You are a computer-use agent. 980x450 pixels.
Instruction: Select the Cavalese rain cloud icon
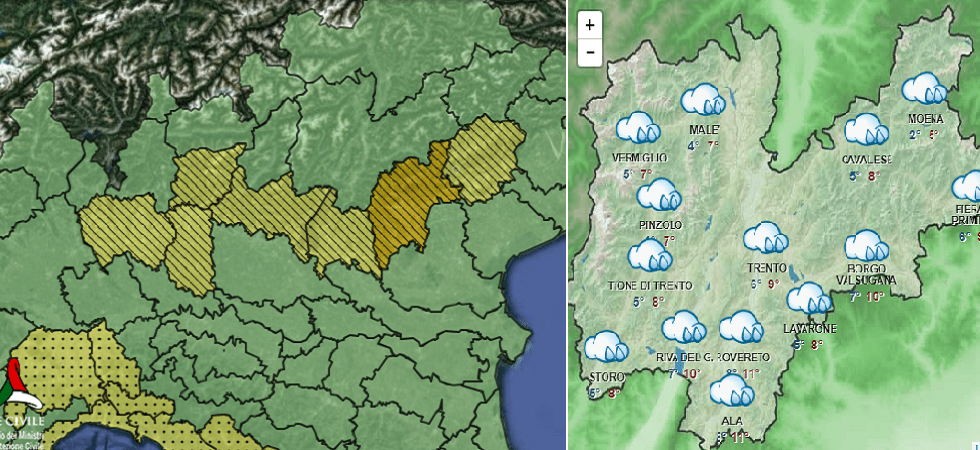866,130
